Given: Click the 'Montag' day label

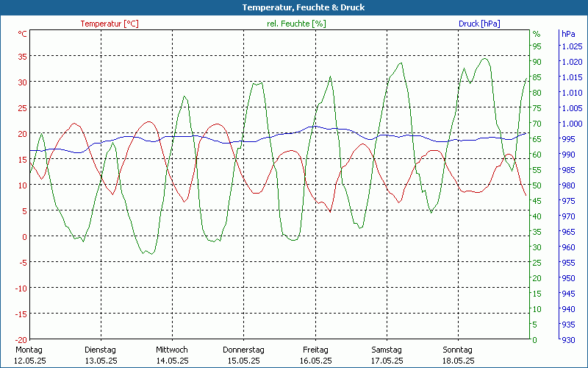Looking at the screenshot, I should tap(29, 350).
